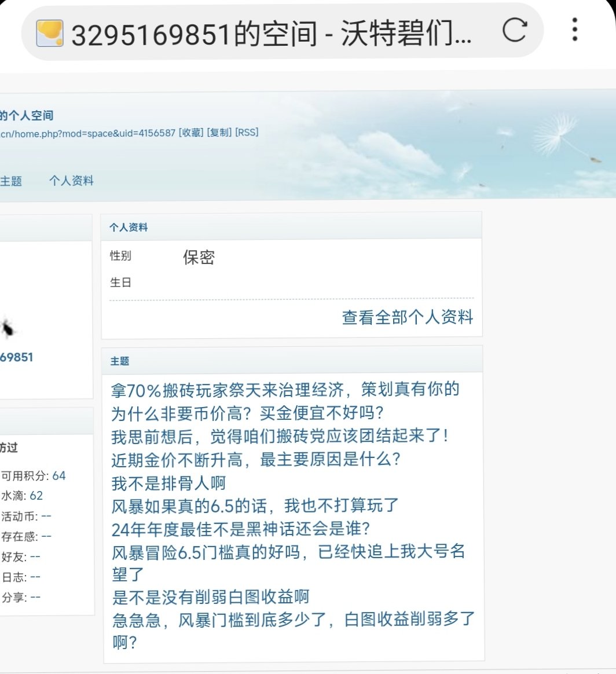Open thread 我思前想后，觉得咱们搬砖党应该团结起来了

(280, 436)
